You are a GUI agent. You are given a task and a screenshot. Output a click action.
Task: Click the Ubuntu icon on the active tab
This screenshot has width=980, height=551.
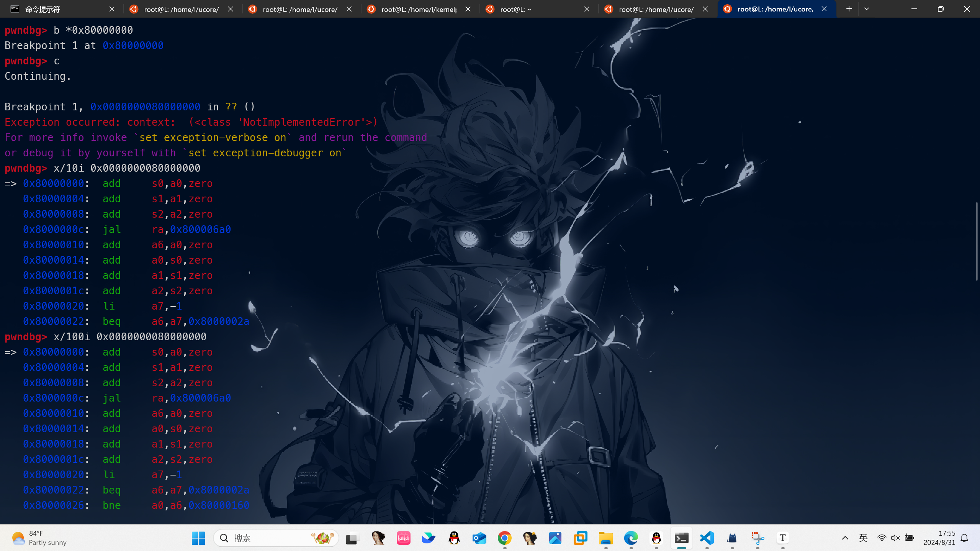pyautogui.click(x=727, y=9)
